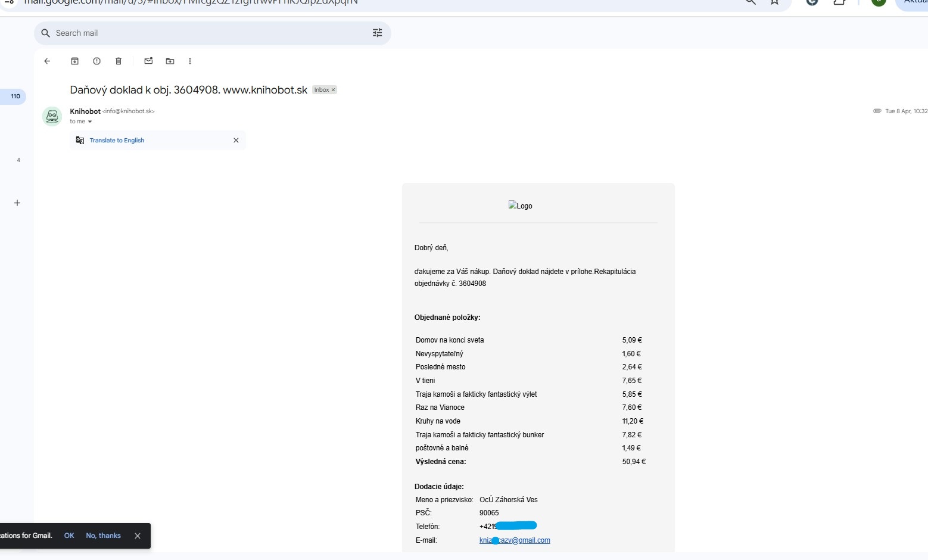The image size is (928, 560).
Task: Mark the email as unread
Action: [148, 61]
